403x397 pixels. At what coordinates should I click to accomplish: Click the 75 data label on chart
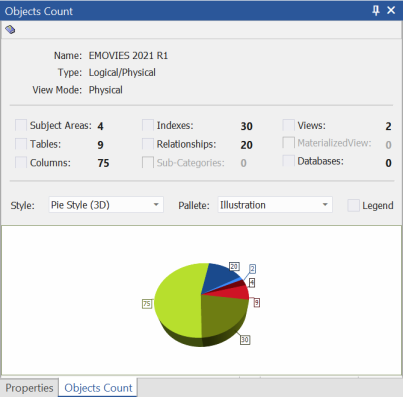(147, 304)
